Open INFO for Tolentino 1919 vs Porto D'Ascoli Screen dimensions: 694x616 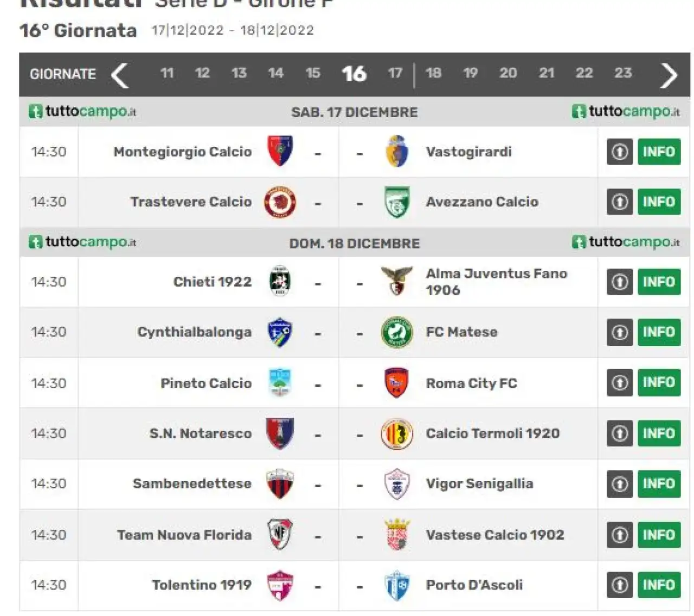(659, 585)
